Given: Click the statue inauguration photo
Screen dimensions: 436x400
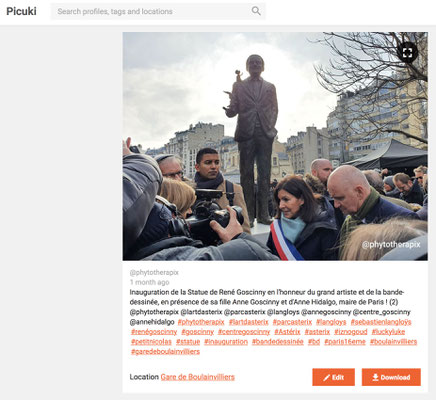Looking at the screenshot, I should coord(275,146).
